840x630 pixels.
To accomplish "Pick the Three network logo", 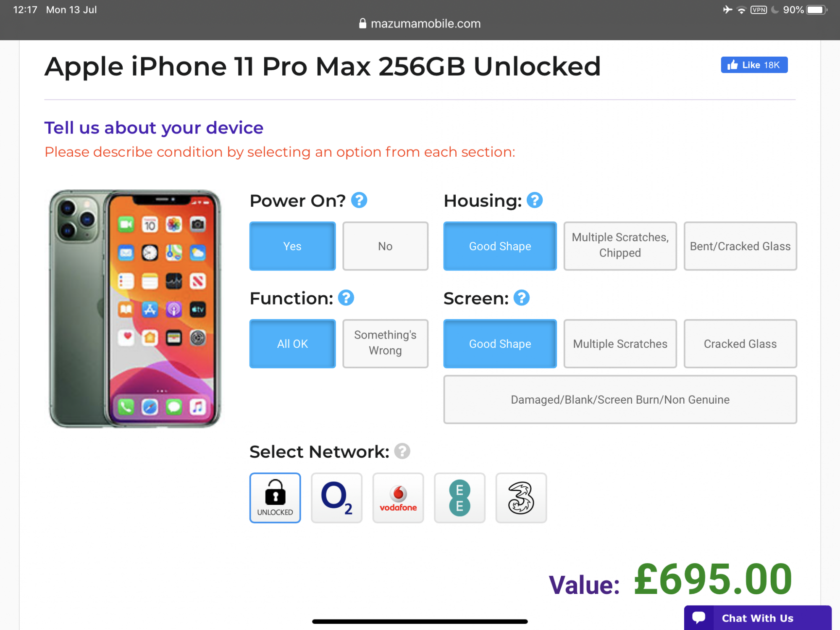I will point(521,498).
